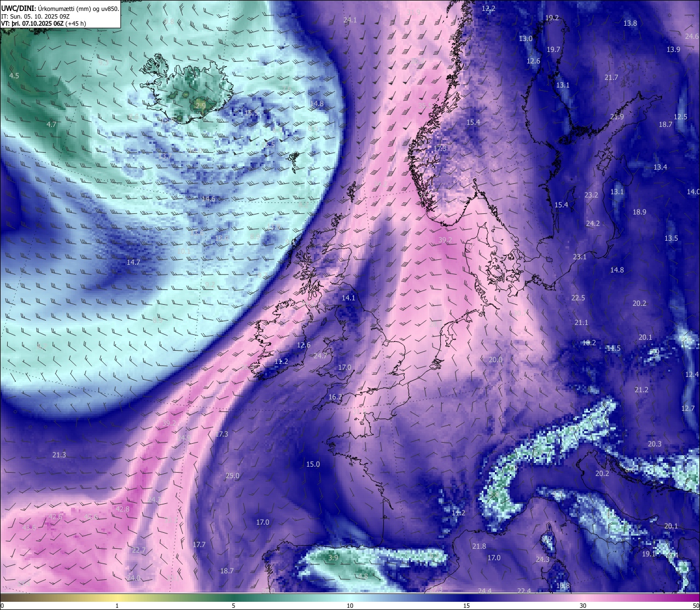
Task: Click the '1' tick label on the color scale
Action: tap(117, 606)
